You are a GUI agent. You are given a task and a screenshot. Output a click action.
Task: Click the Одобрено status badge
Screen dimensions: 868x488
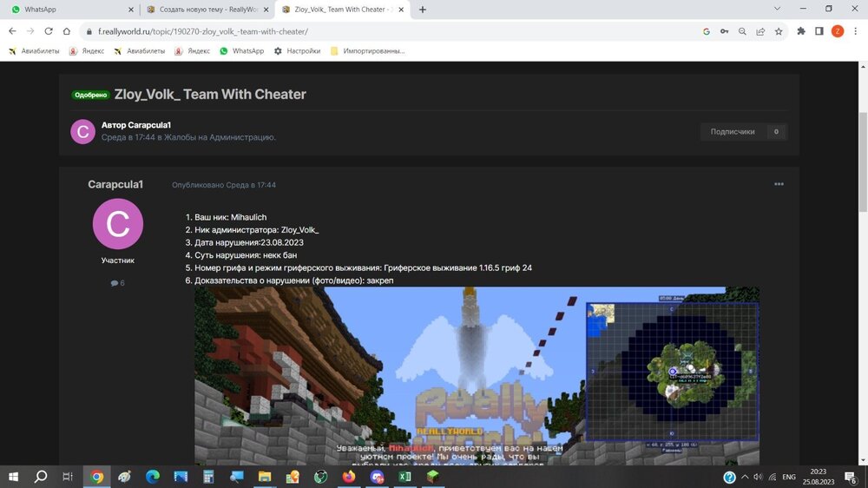(x=91, y=95)
